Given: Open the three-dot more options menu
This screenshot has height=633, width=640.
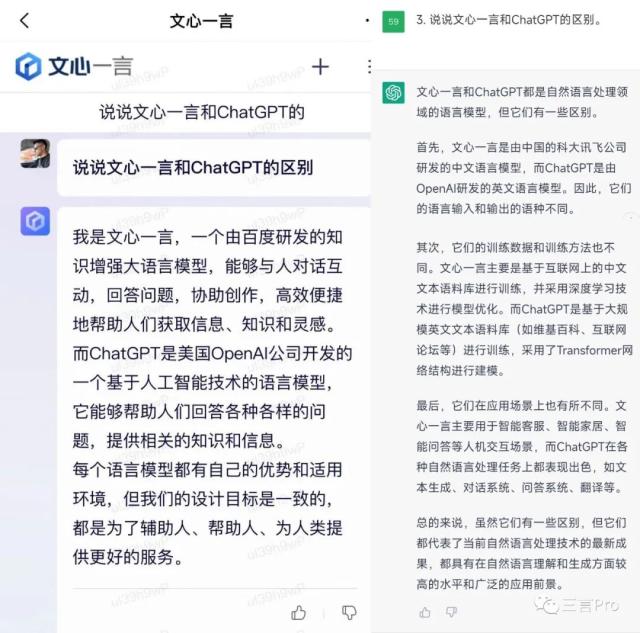Looking at the screenshot, I should [369, 67].
